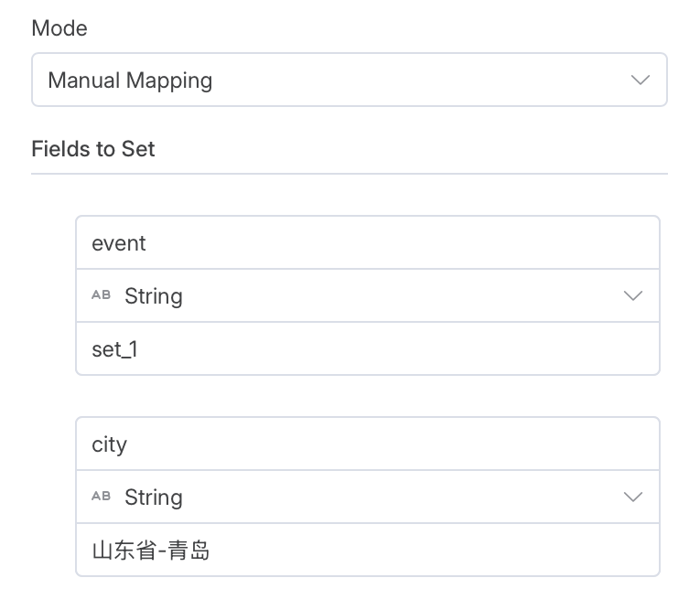Viewport: 700px width, 599px height.
Task: Open the Manual Mapping mode dropdown
Action: pos(350,80)
